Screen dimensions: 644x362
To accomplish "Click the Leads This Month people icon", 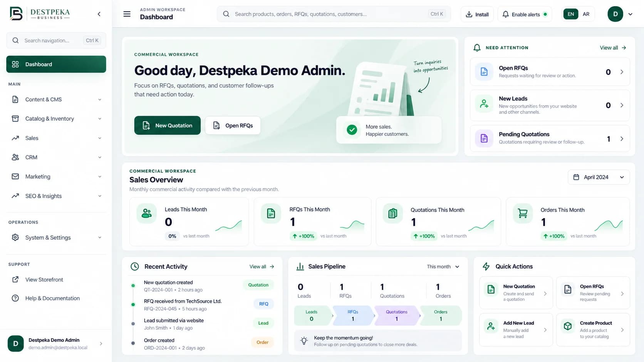I will point(147,213).
